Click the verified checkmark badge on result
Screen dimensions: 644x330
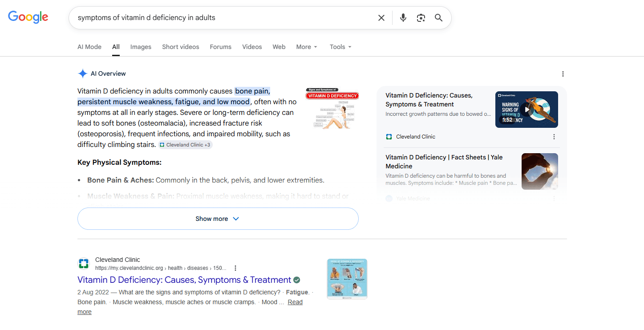pos(297,280)
